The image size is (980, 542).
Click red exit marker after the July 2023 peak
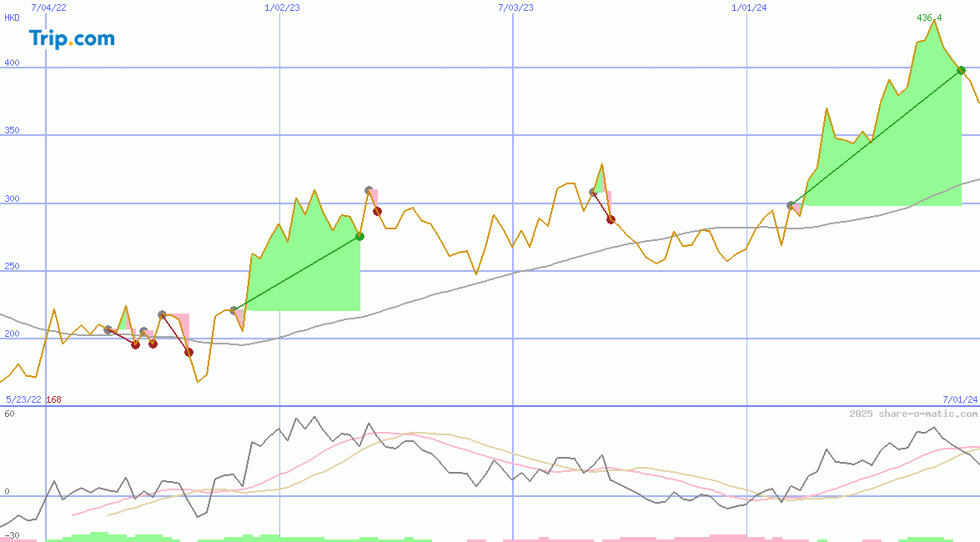[611, 219]
